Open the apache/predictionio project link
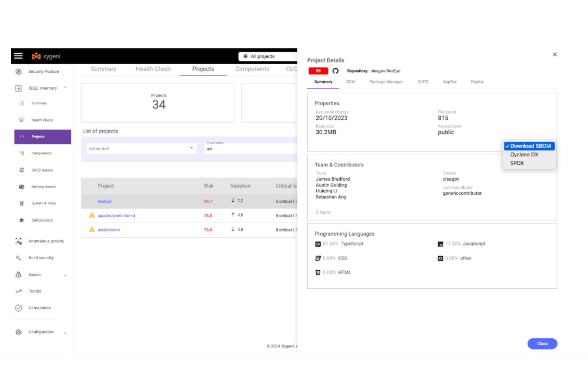The image size is (588, 392). (116, 216)
